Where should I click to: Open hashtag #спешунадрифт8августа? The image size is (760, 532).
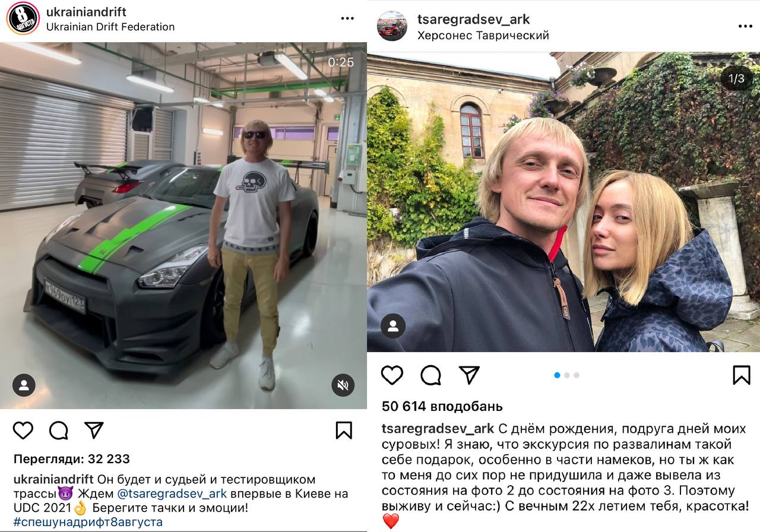[88, 522]
